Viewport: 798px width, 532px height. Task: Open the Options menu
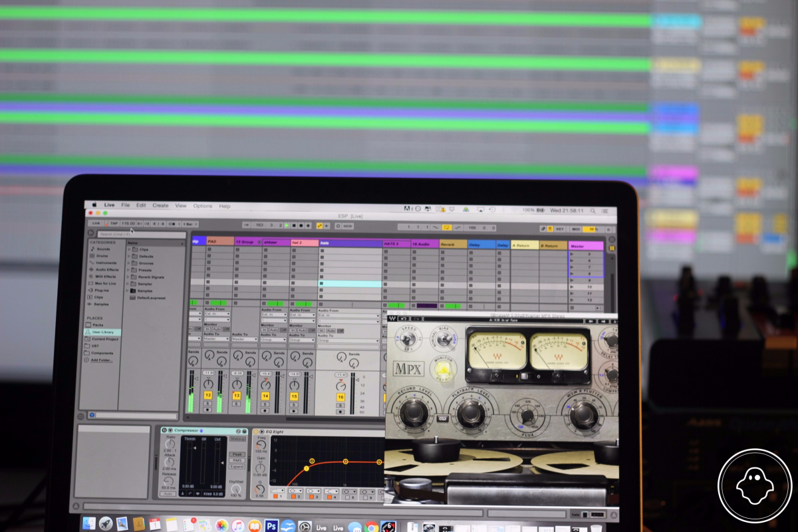coord(203,205)
